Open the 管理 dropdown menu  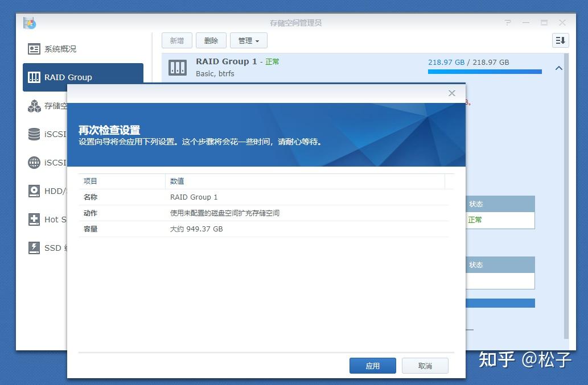point(248,40)
